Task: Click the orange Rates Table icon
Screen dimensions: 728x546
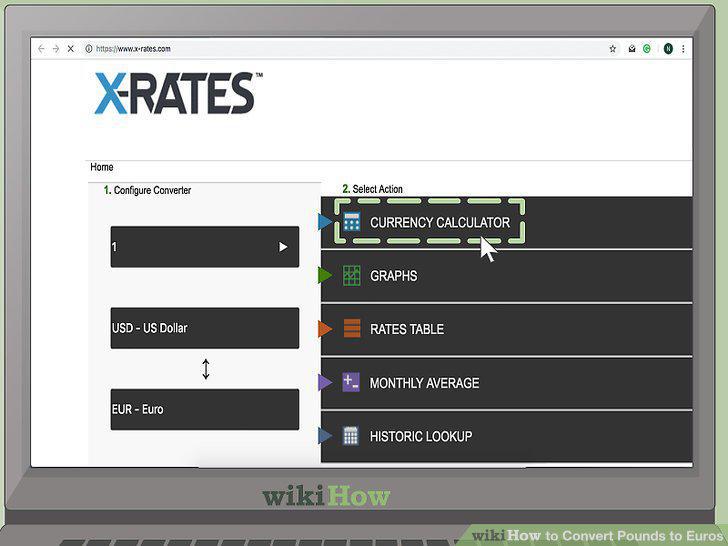Action: coord(352,328)
